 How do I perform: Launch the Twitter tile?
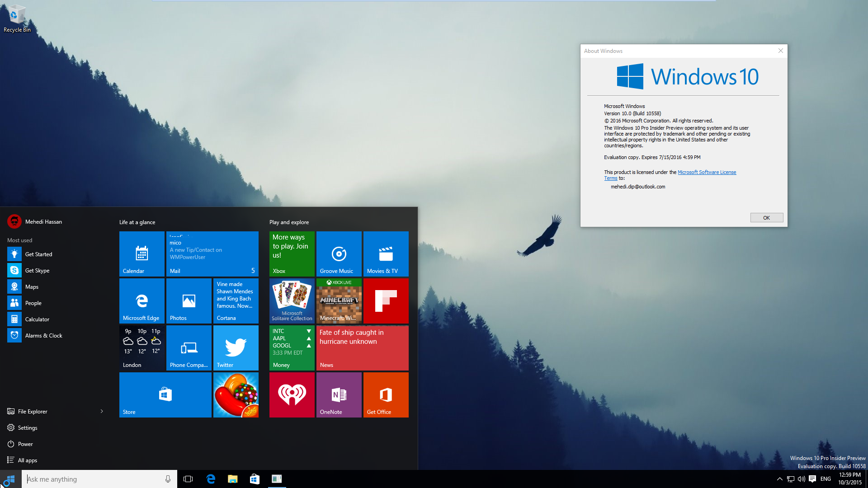(x=236, y=347)
